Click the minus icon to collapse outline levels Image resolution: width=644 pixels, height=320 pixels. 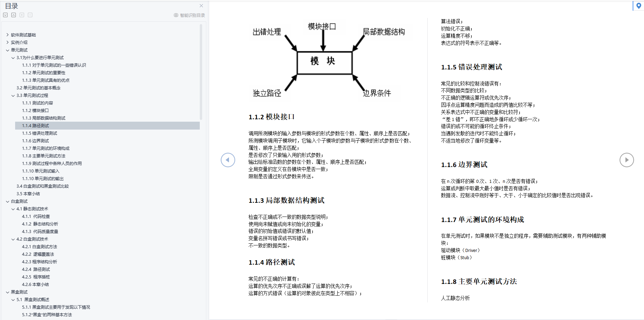coord(30,15)
